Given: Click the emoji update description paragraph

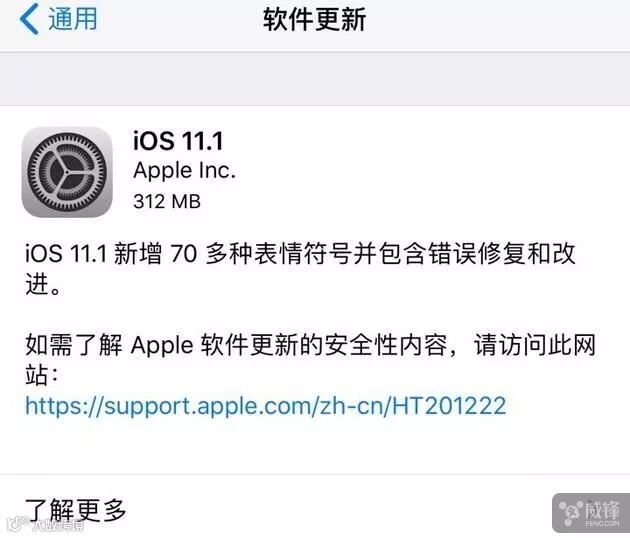Looking at the screenshot, I should pyautogui.click(x=300, y=269).
